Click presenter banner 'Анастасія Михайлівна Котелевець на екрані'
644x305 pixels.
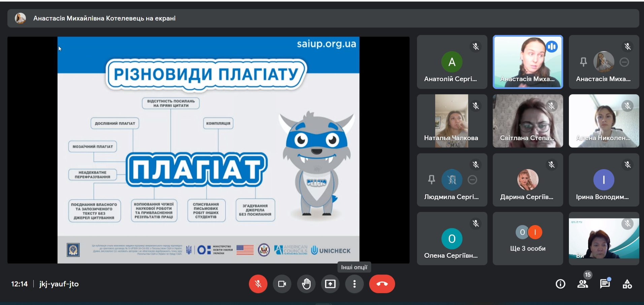point(104,18)
